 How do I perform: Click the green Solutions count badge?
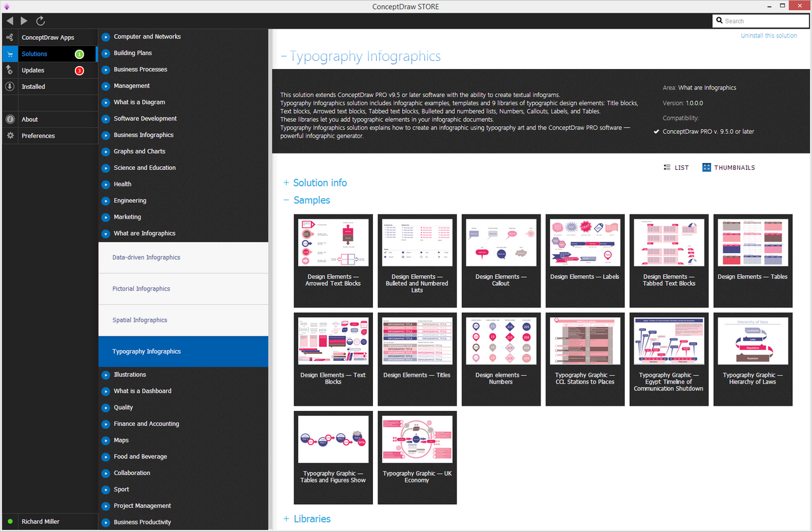pos(79,54)
